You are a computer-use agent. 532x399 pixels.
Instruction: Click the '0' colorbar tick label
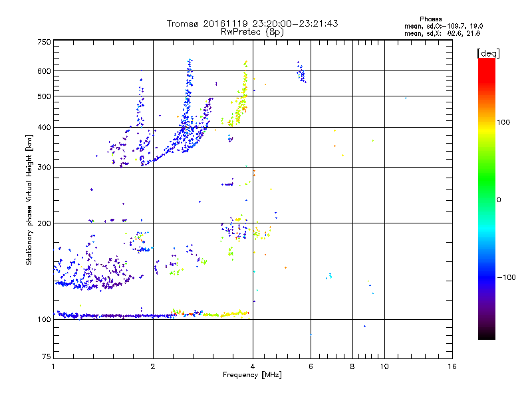coord(498,200)
